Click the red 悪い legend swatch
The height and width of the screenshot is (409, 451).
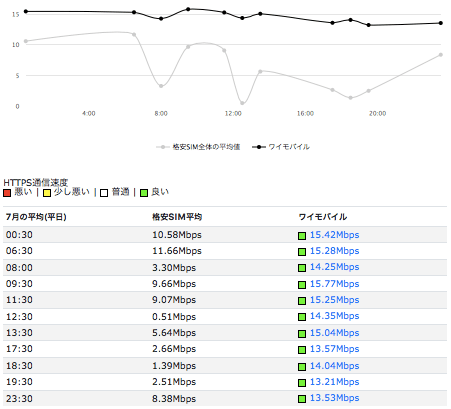click(x=7, y=193)
